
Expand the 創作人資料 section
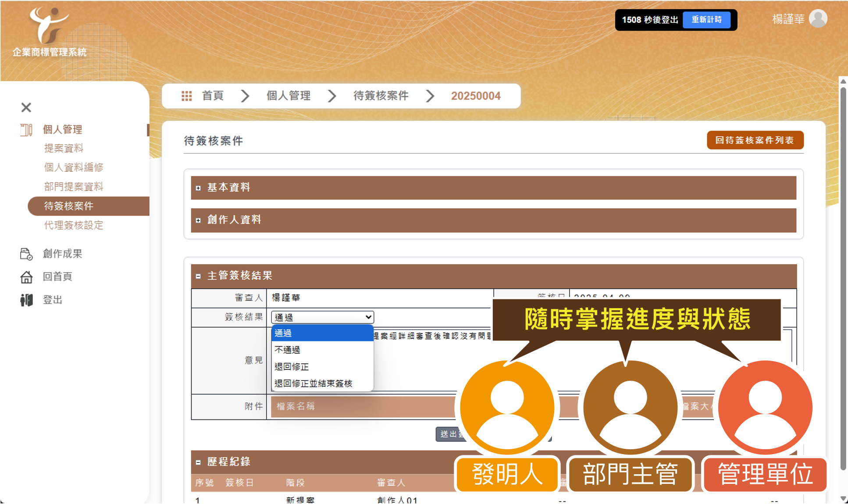198,220
